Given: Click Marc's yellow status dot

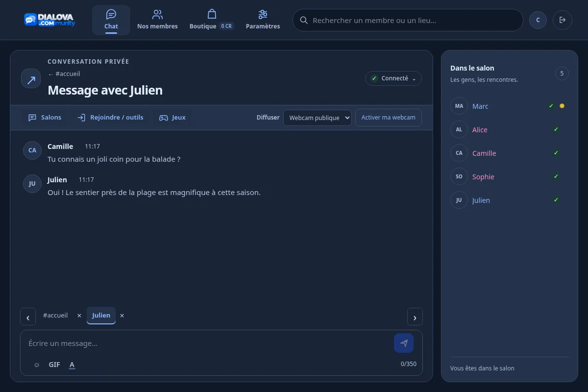Looking at the screenshot, I should point(562,106).
